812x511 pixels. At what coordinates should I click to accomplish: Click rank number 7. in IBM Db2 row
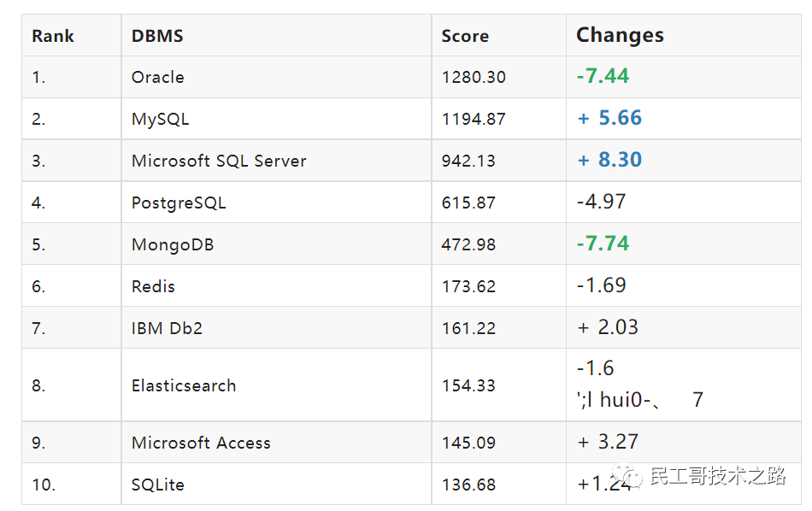tap(38, 328)
